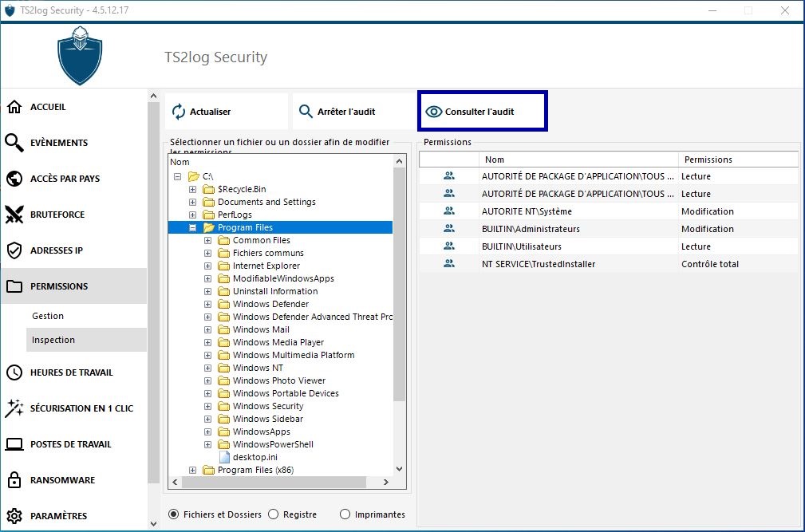Open the Accueil menu section
This screenshot has width=805, height=532.
(x=74, y=107)
